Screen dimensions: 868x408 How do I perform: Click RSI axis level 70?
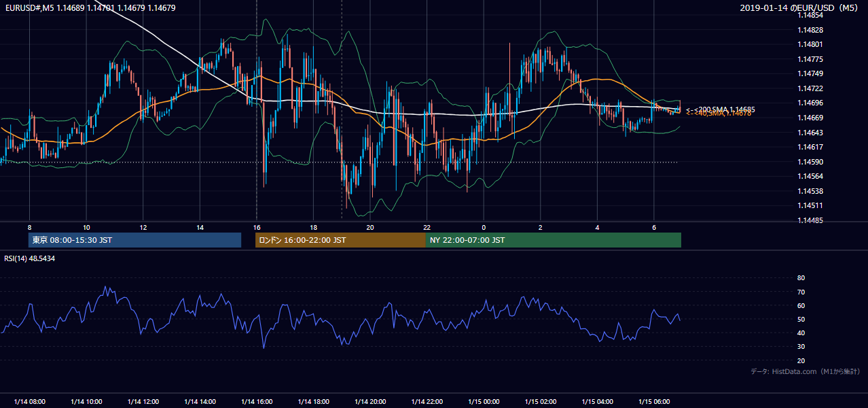click(x=801, y=292)
